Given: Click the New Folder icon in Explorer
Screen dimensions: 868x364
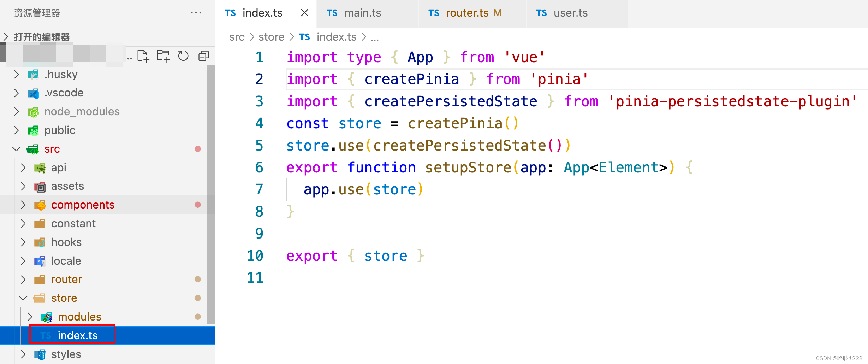Looking at the screenshot, I should [163, 55].
